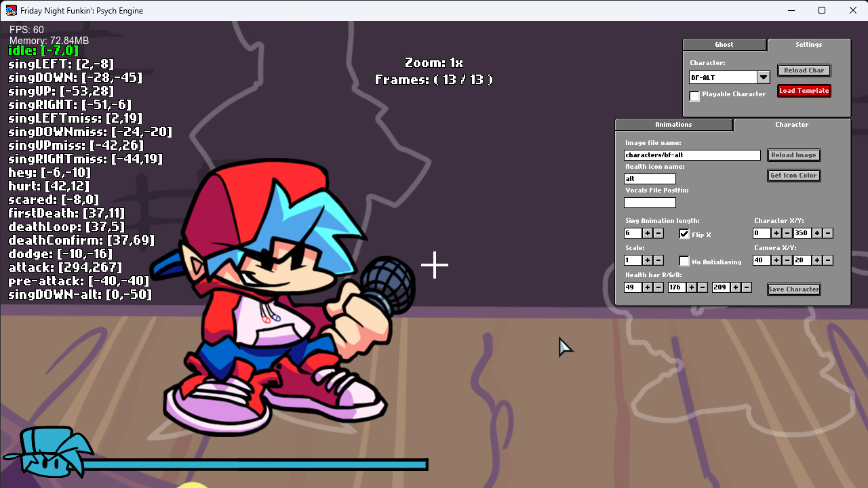The height and width of the screenshot is (488, 868).
Task: Click the Reload Char button
Action: point(804,70)
